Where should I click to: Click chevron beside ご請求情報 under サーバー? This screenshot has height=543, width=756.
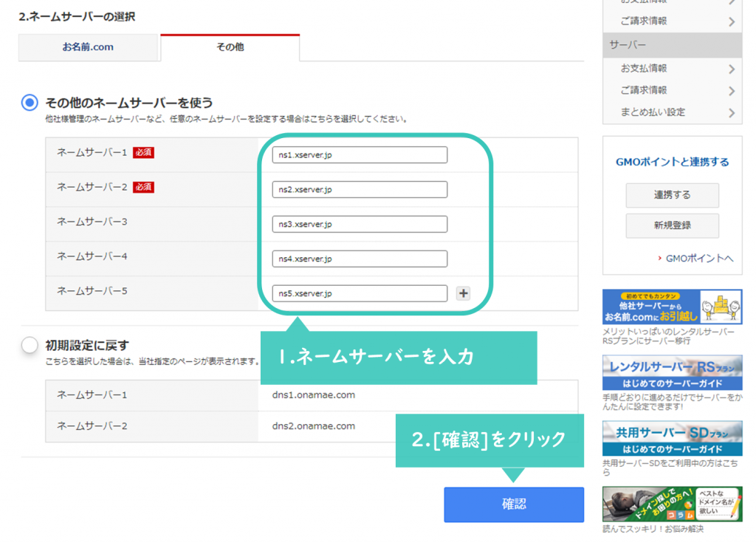coord(732,91)
